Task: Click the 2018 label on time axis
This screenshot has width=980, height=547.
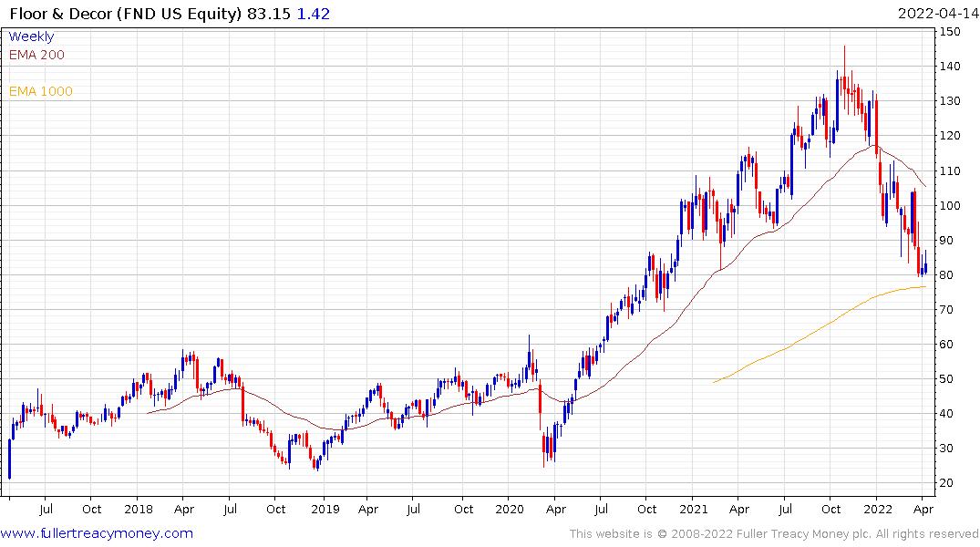Action: pyautogui.click(x=139, y=509)
